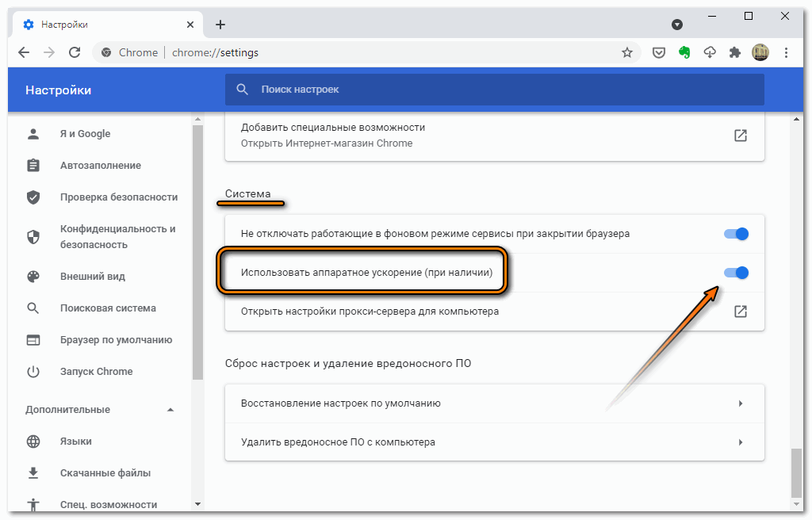The height and width of the screenshot is (520, 812).
Task: Disable background services running toggle
Action: tap(736, 234)
